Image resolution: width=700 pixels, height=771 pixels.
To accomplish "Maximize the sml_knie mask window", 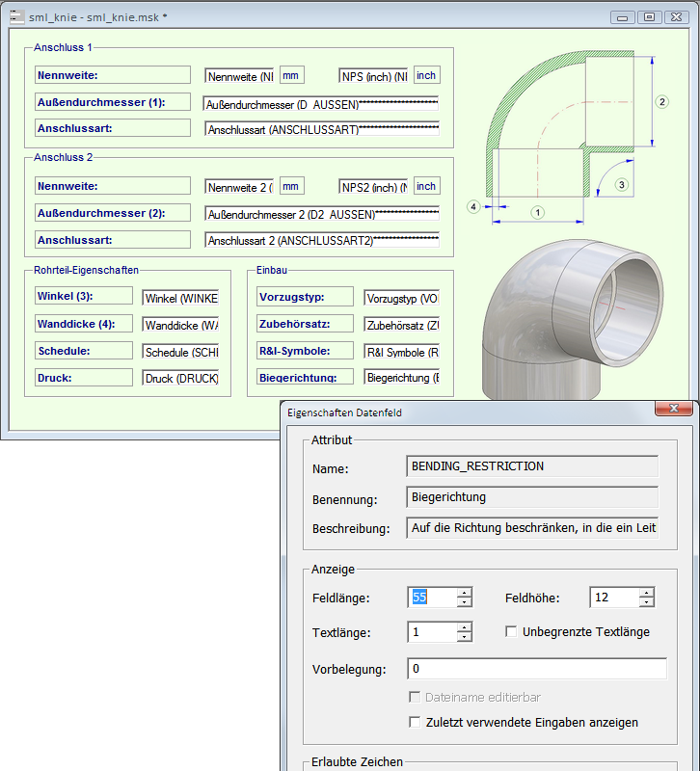I will (649, 16).
